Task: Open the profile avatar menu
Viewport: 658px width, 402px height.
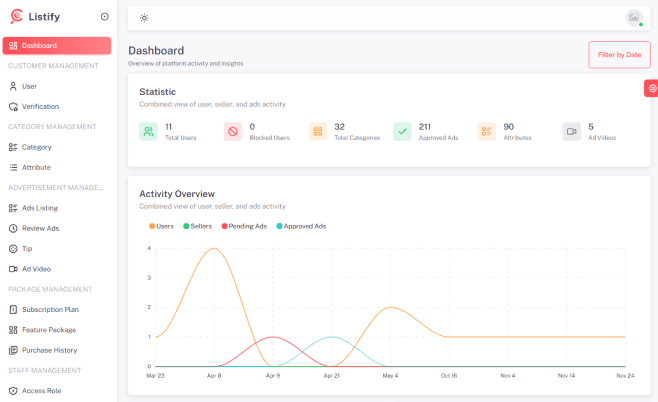Action: [x=634, y=18]
